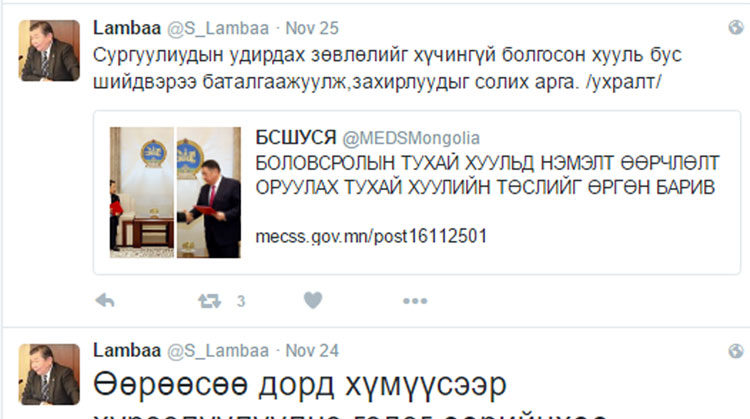Open Lambaa avatar on Nov 25 tweet
This screenshot has height=419, width=750.
49,51
